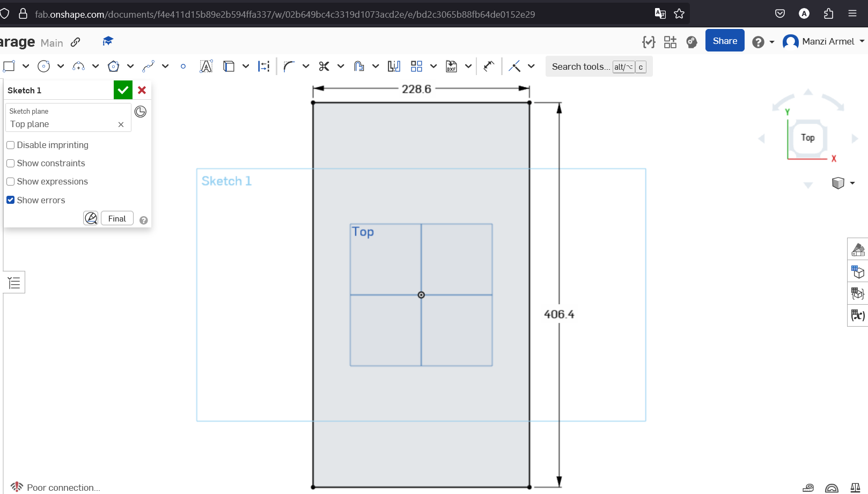Viewport: 868px width, 494px height.
Task: Enable Show expressions checkbox
Action: click(x=10, y=182)
